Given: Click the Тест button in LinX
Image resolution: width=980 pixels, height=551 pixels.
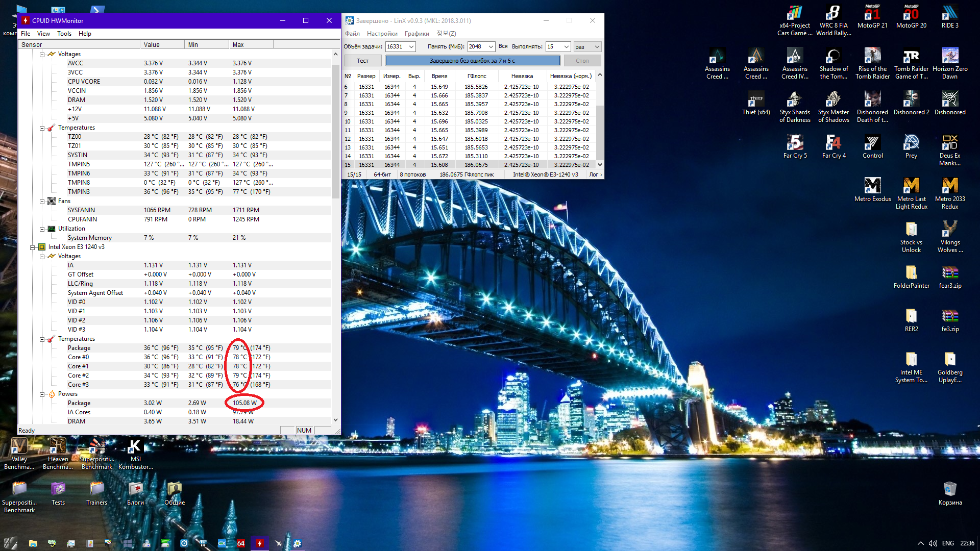Looking at the screenshot, I should [x=362, y=61].
